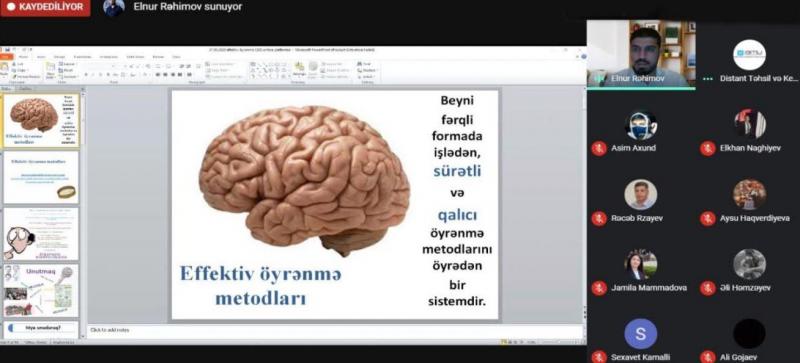
Task: Open the orange File tab
Action: click(6, 57)
